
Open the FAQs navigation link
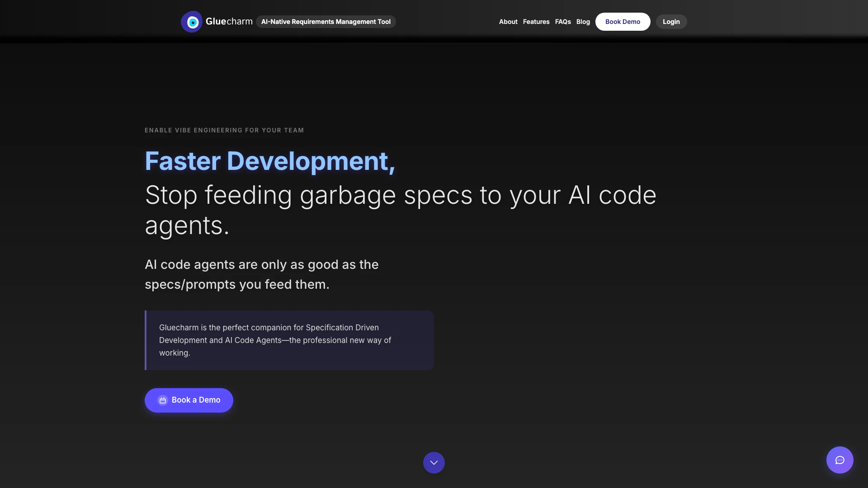563,22
